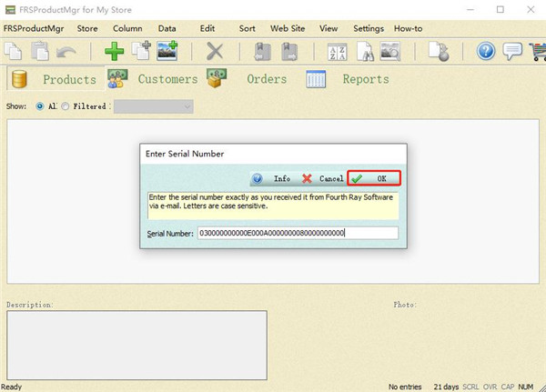Switch to the Orders tab
Viewport: 546px width, 392px height.
pyautogui.click(x=247, y=79)
